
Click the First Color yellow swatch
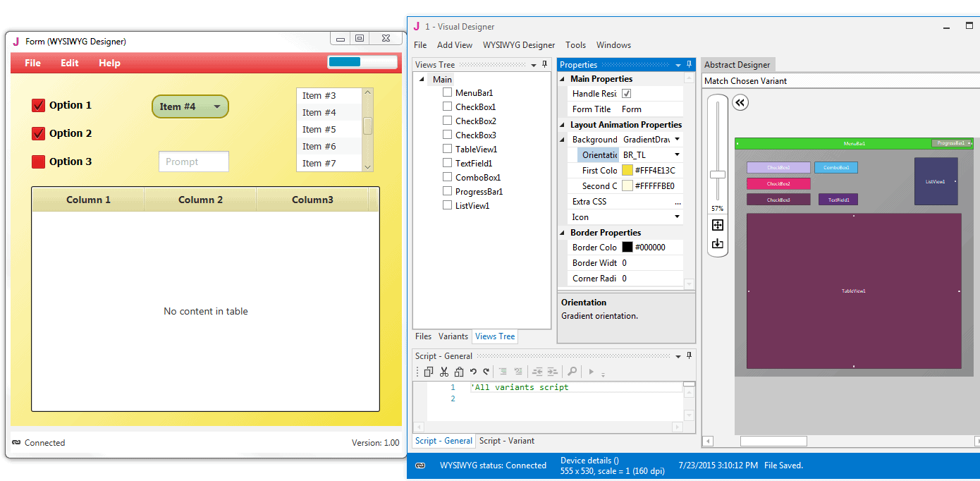click(627, 171)
